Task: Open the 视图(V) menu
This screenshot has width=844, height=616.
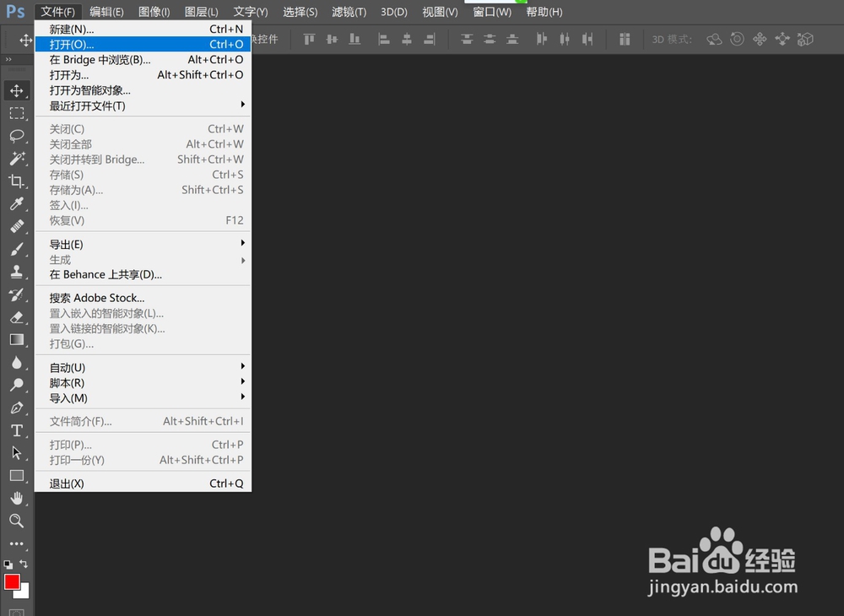Action: click(x=440, y=12)
